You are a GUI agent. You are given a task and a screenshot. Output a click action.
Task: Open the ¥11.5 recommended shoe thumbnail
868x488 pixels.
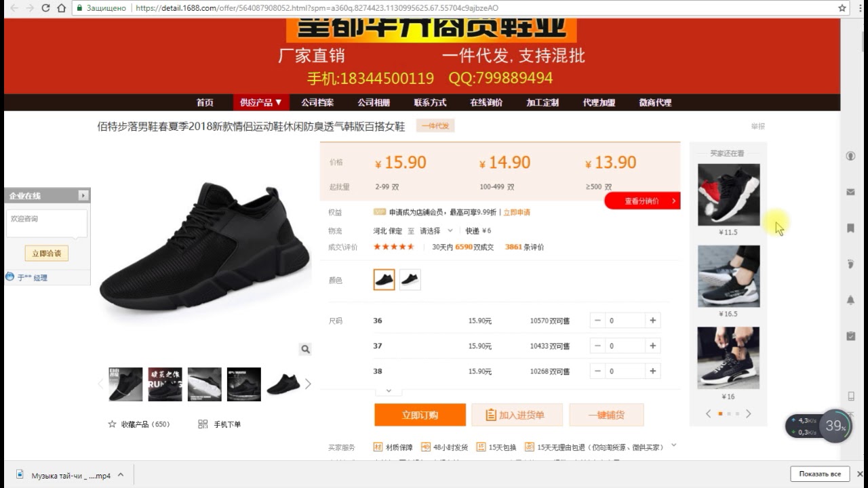coord(729,195)
